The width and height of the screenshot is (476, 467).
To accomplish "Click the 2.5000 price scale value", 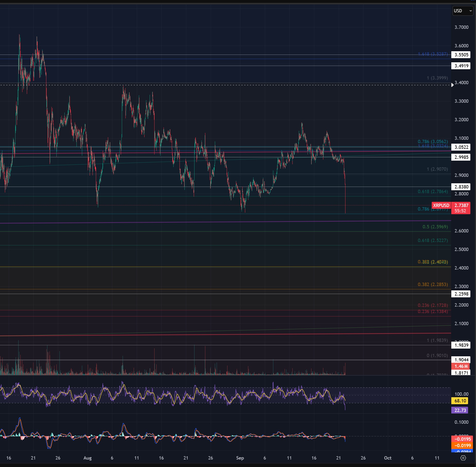I will 461,249.
